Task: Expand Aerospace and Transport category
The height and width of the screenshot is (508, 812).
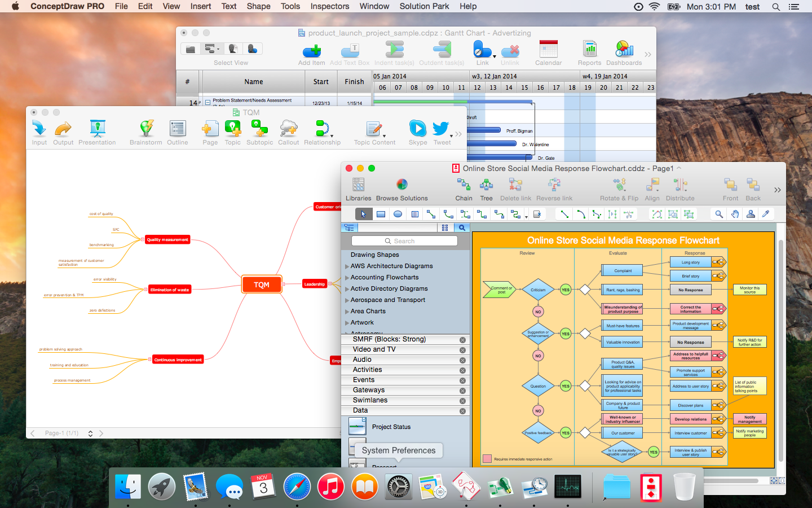Action: tap(347, 300)
